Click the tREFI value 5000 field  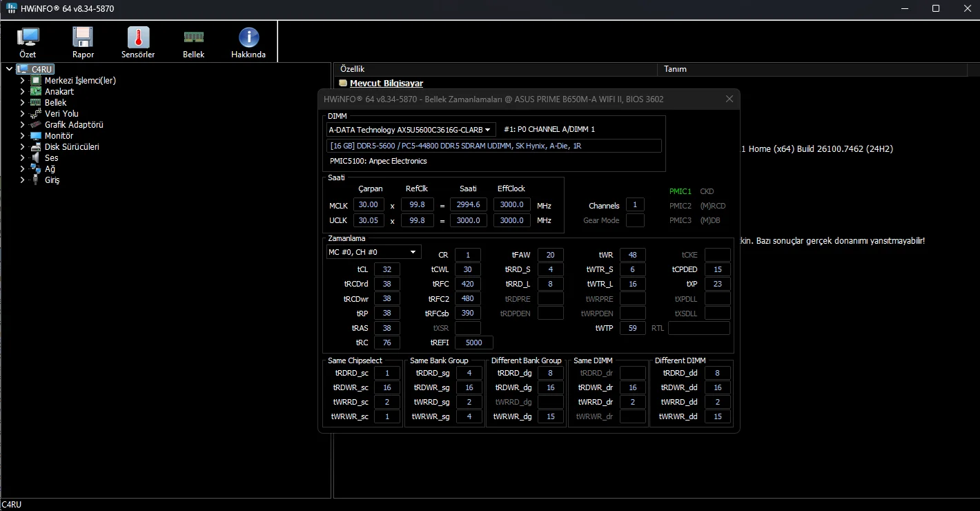(474, 343)
